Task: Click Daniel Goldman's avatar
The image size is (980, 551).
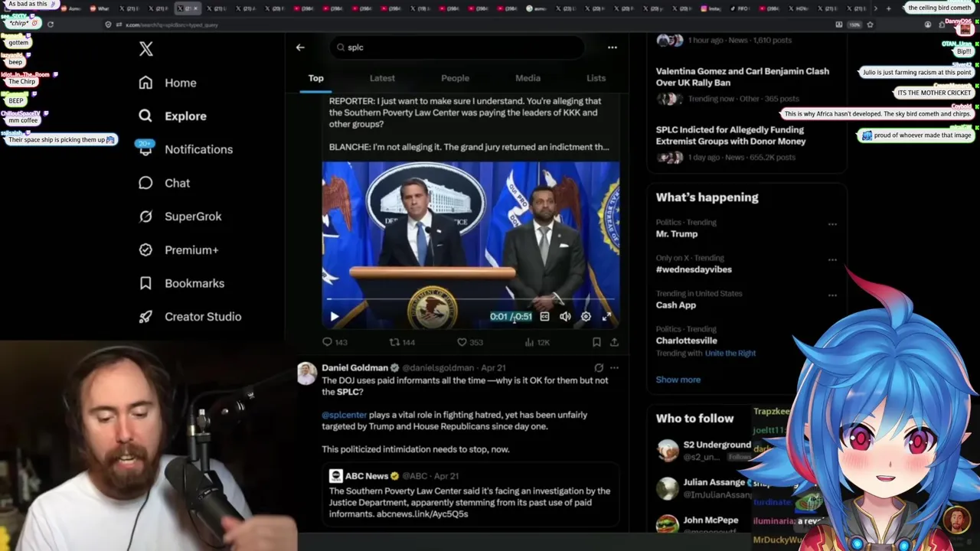Action: tap(306, 373)
